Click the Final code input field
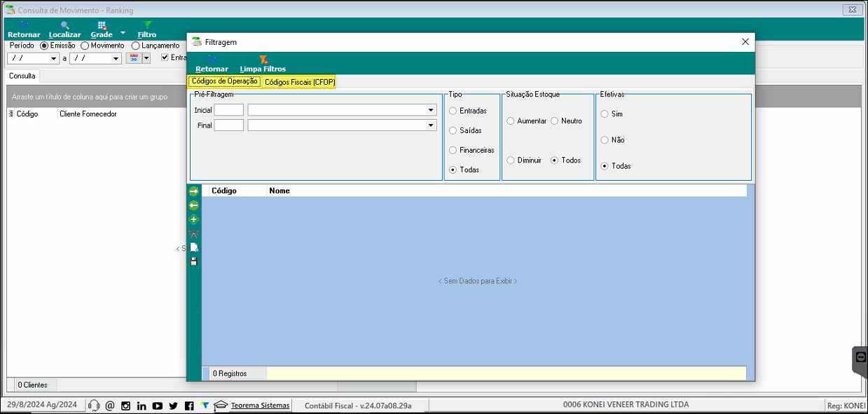Screen dimensions: 868x414 pyautogui.click(x=229, y=125)
